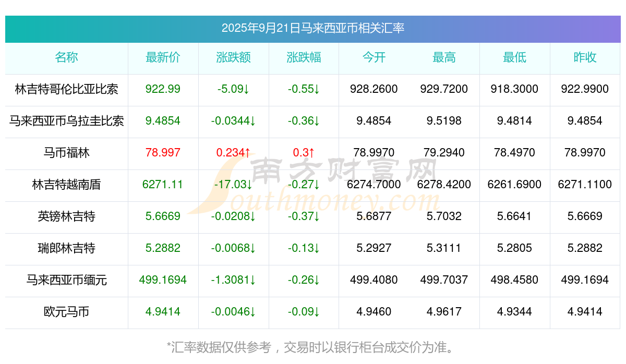The image size is (626, 364).
Task: Open the 欧元马币 row name
Action: (x=66, y=312)
